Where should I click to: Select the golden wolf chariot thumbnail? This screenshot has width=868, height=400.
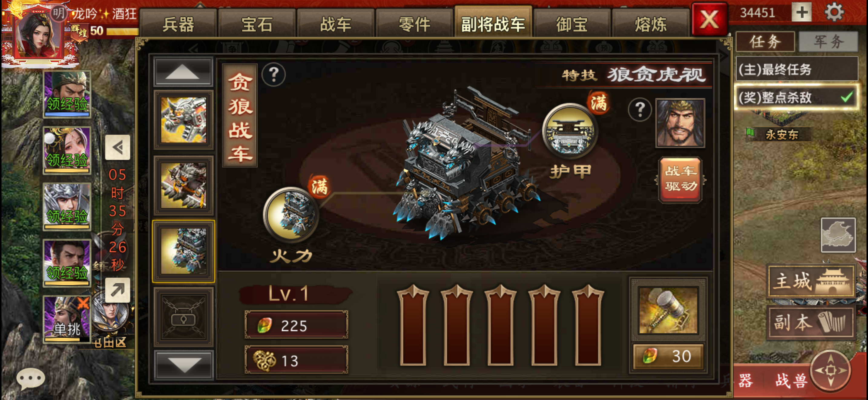pyautogui.click(x=183, y=120)
